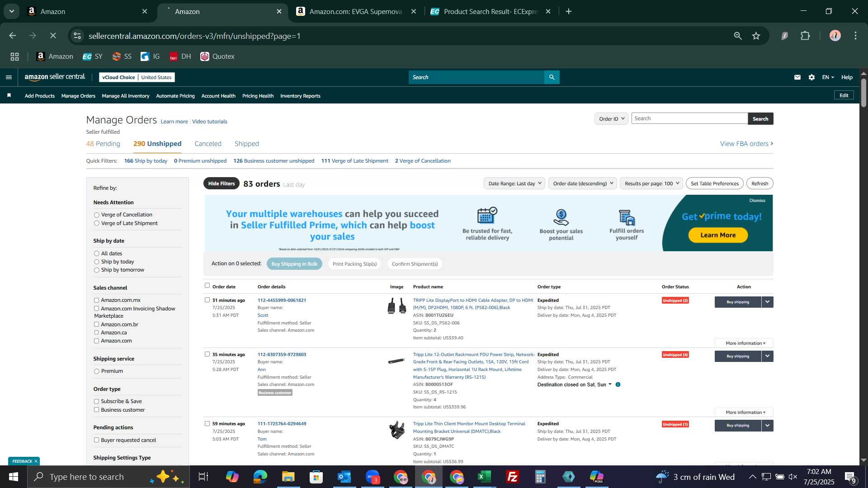Image resolution: width=868 pixels, height=488 pixels.
Task: Open the Calculator app in taskbar
Action: click(540, 477)
